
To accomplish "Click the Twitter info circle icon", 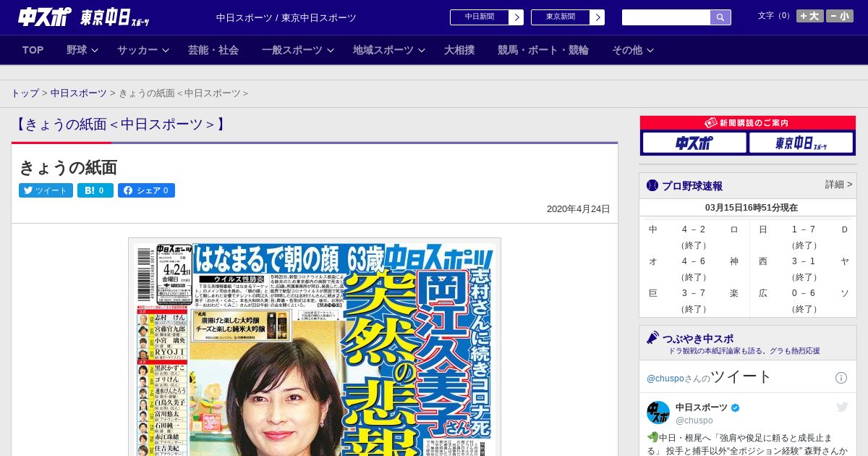I will click(841, 378).
